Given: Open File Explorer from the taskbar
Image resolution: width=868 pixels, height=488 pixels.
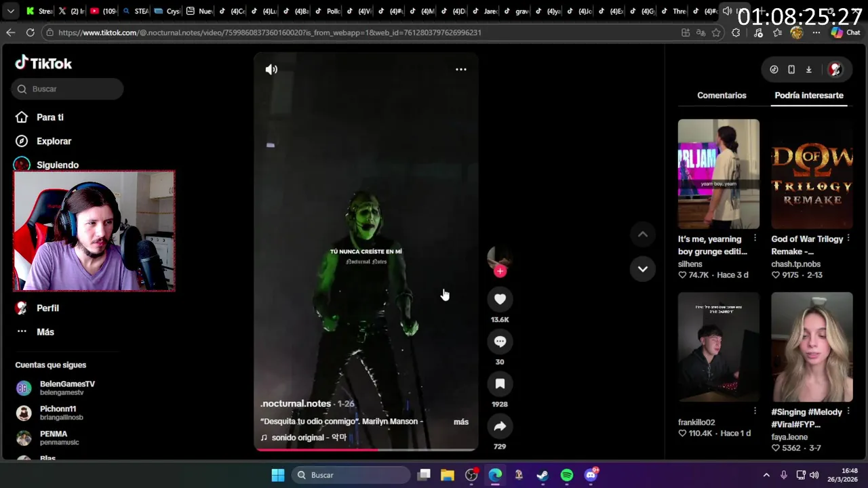Looking at the screenshot, I should 448,475.
